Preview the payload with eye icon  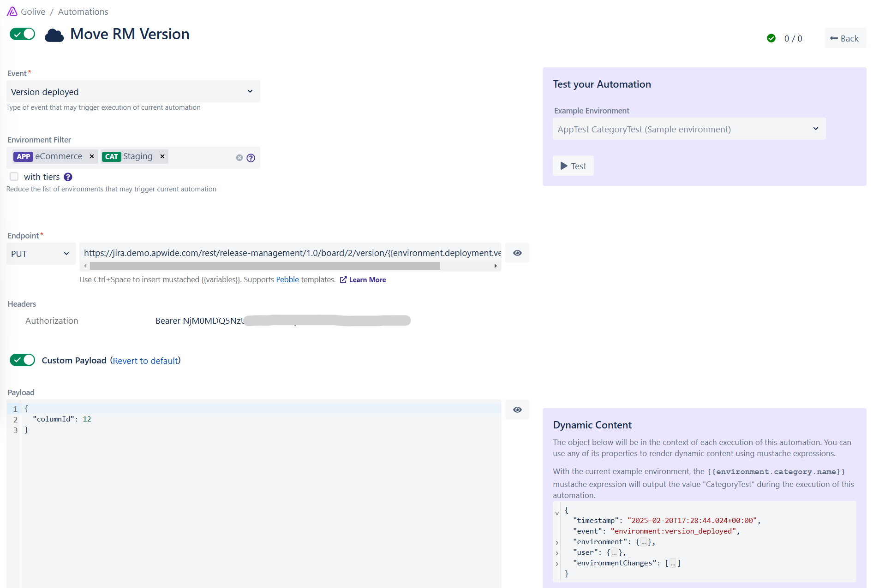pos(517,410)
